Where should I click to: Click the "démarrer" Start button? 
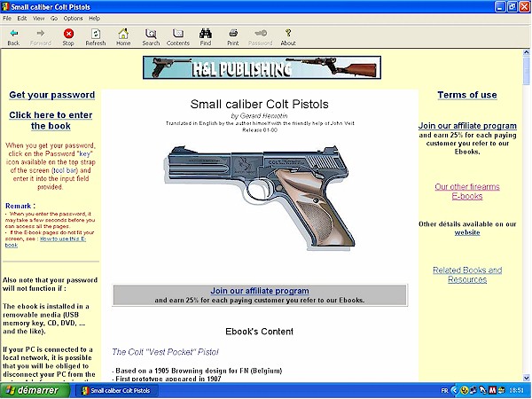pyautogui.click(x=35, y=390)
